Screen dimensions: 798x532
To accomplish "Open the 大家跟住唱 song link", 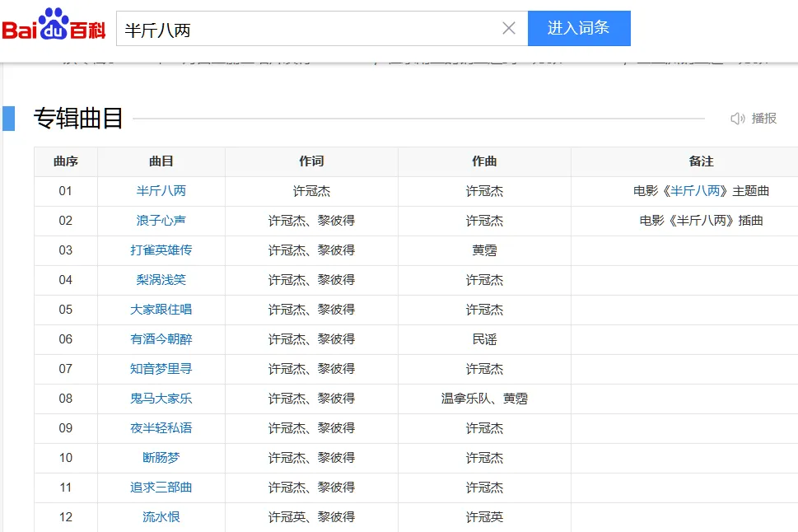I will pyautogui.click(x=161, y=310).
